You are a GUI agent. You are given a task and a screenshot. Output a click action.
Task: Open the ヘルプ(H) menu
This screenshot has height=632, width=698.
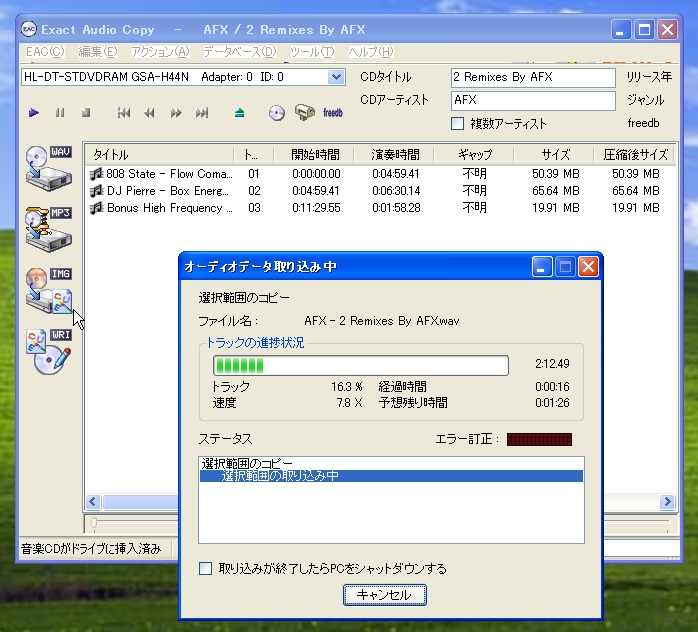tap(371, 52)
